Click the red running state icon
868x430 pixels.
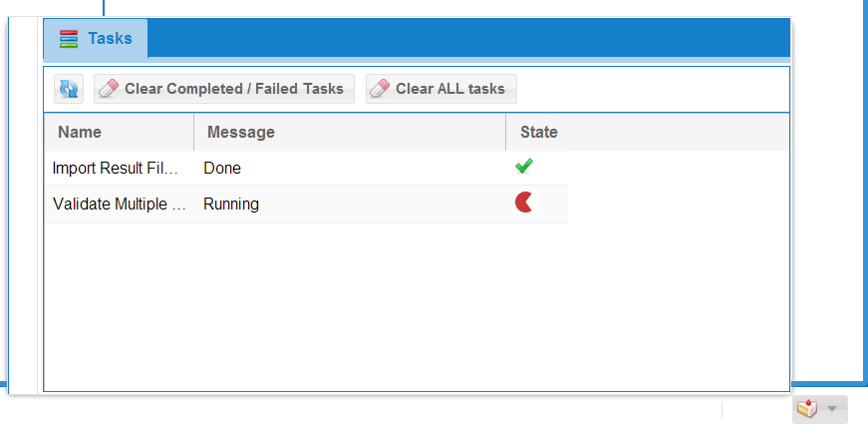524,204
